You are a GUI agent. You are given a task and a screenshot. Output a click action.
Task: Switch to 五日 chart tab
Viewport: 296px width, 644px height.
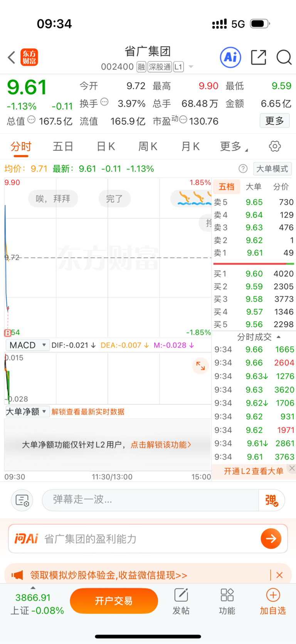pyautogui.click(x=63, y=147)
